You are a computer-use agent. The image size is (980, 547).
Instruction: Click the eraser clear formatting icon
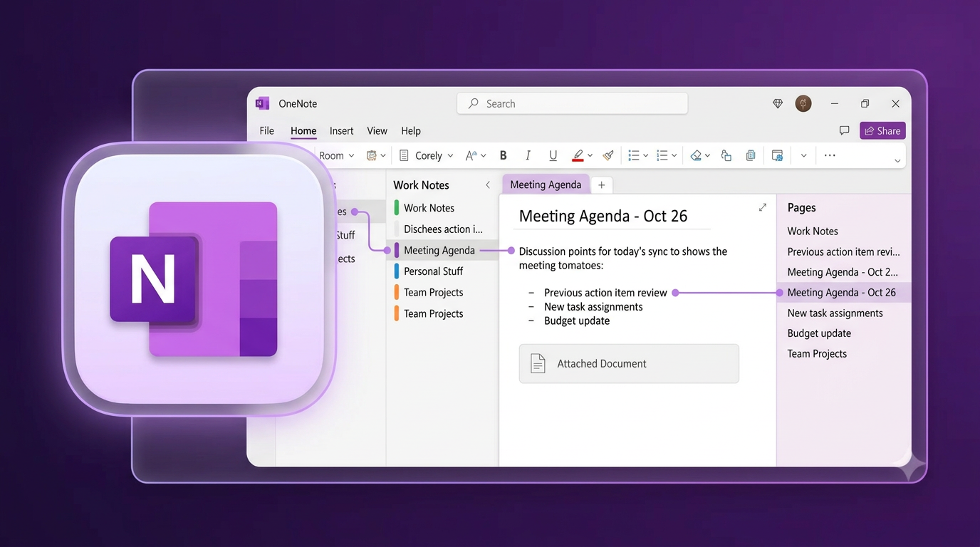pos(697,155)
